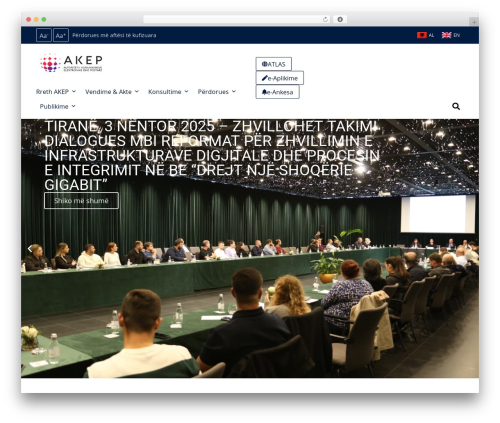The width and height of the screenshot is (500, 423).
Task: Click the e-Ankesa button
Action: (277, 92)
